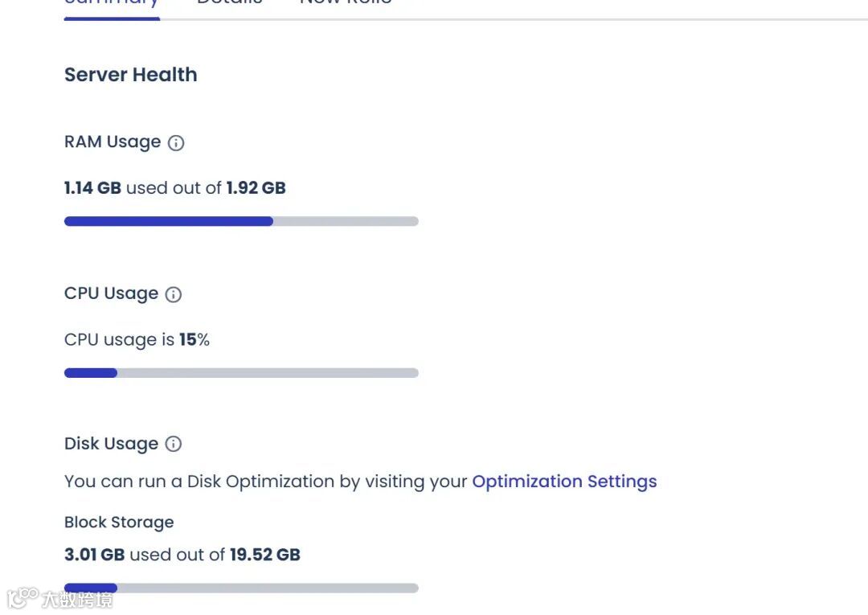
Task: Open the Disk Usage info tooltip icon
Action: point(174,444)
